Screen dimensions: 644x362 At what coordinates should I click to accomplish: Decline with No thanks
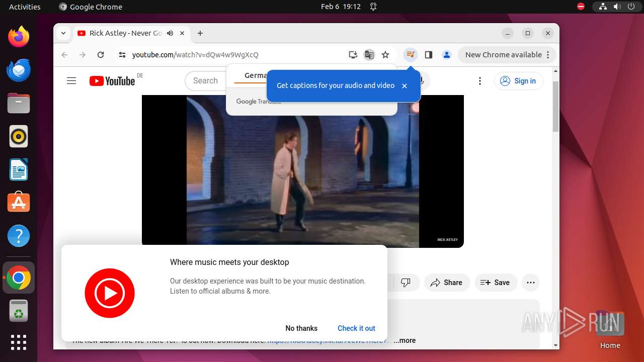[301, 328]
